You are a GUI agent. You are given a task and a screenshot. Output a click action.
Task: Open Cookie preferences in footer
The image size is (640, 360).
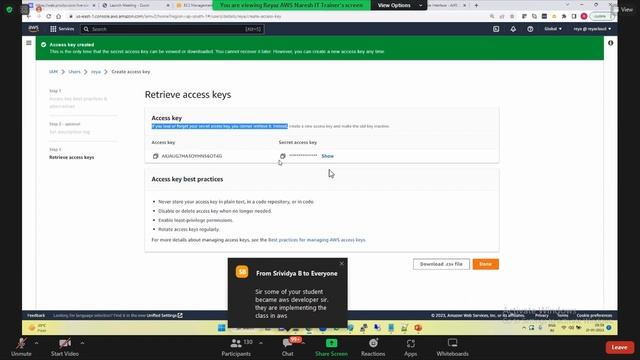click(x=594, y=316)
